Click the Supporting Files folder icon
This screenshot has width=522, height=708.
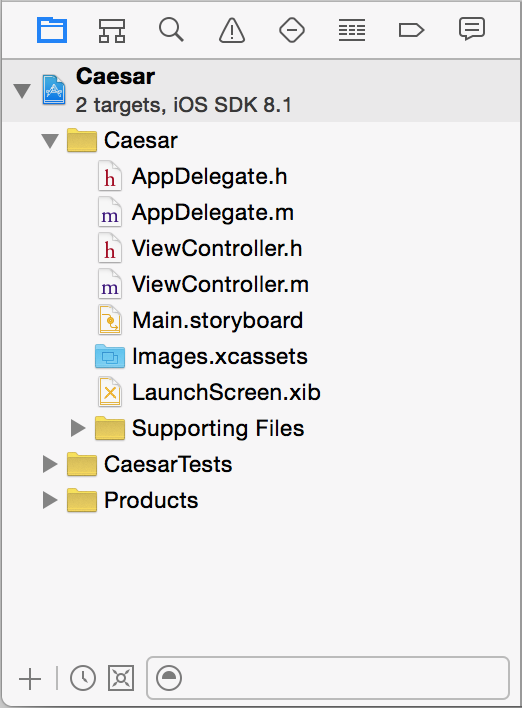110,428
